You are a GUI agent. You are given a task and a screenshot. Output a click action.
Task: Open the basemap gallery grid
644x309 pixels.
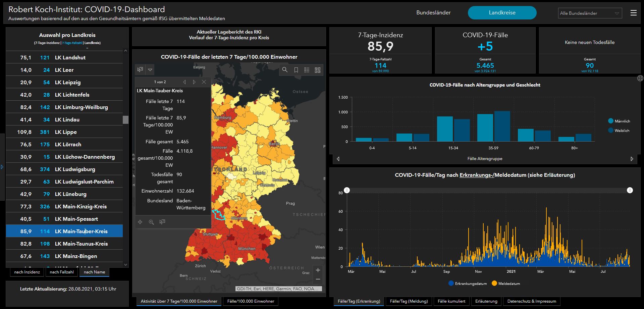pyautogui.click(x=317, y=70)
